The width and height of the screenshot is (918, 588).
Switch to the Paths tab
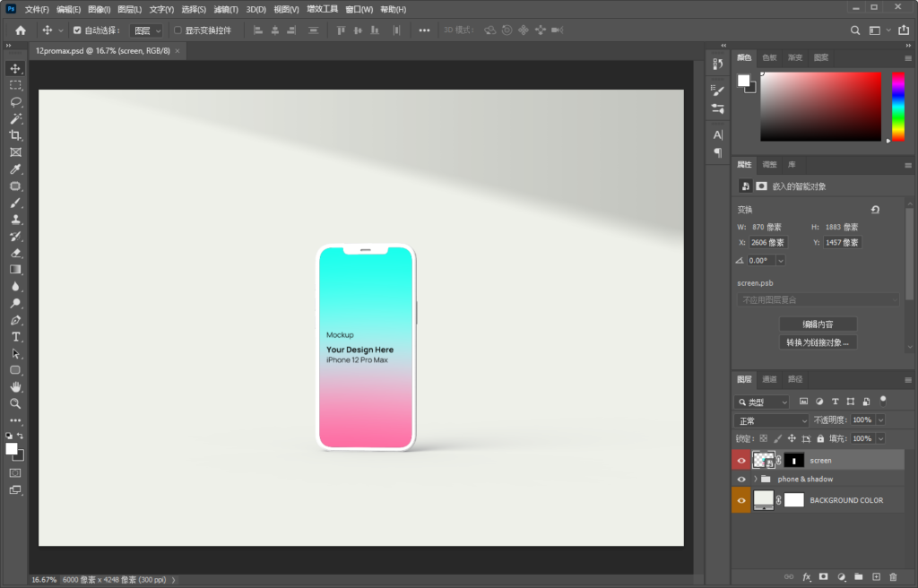tap(795, 379)
